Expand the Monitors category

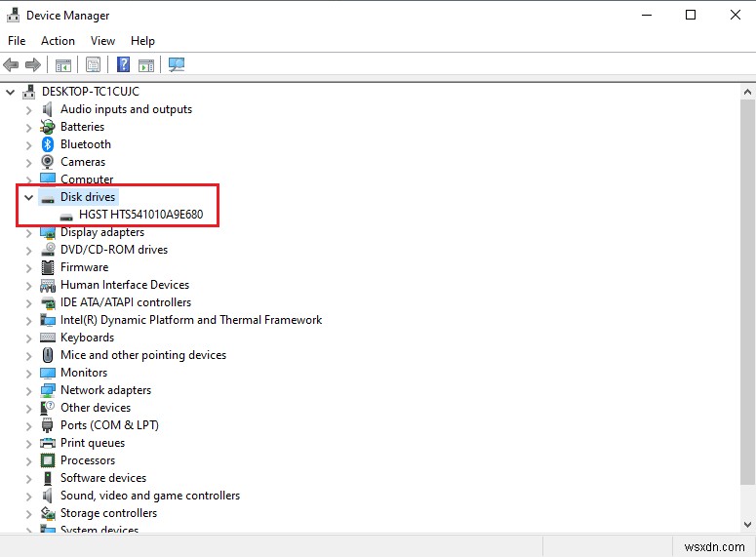pyautogui.click(x=29, y=374)
